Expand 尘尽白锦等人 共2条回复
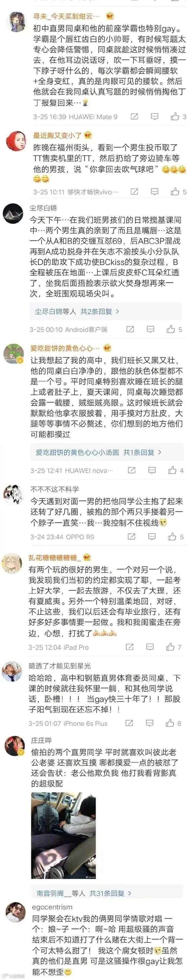 77,311
